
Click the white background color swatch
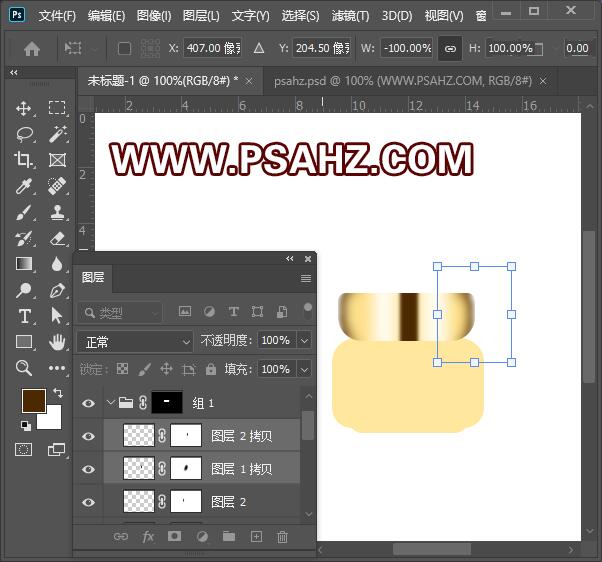[52, 420]
